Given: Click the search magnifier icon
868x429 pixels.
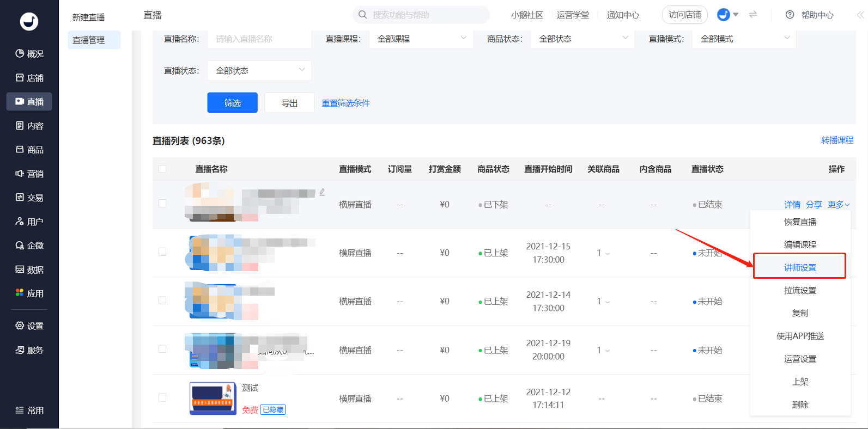Looking at the screenshot, I should click(x=362, y=15).
